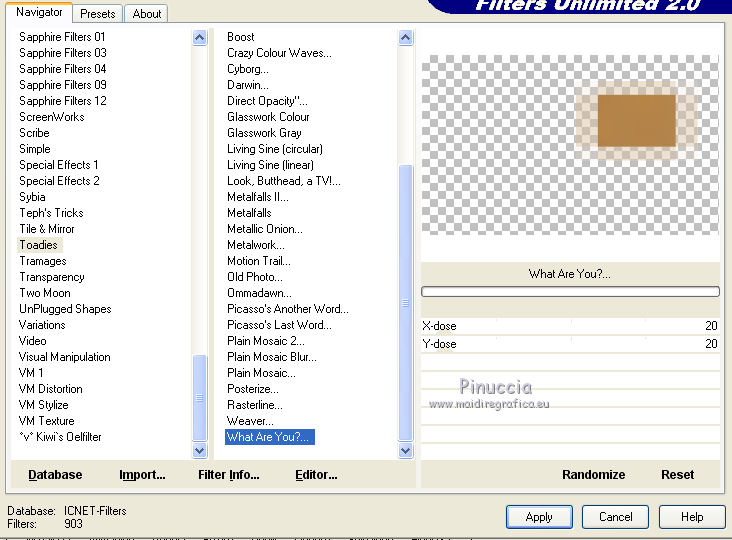Screen dimensions: 732x540
Task: Grab the category list scrollbar thumb
Action: tap(199, 397)
